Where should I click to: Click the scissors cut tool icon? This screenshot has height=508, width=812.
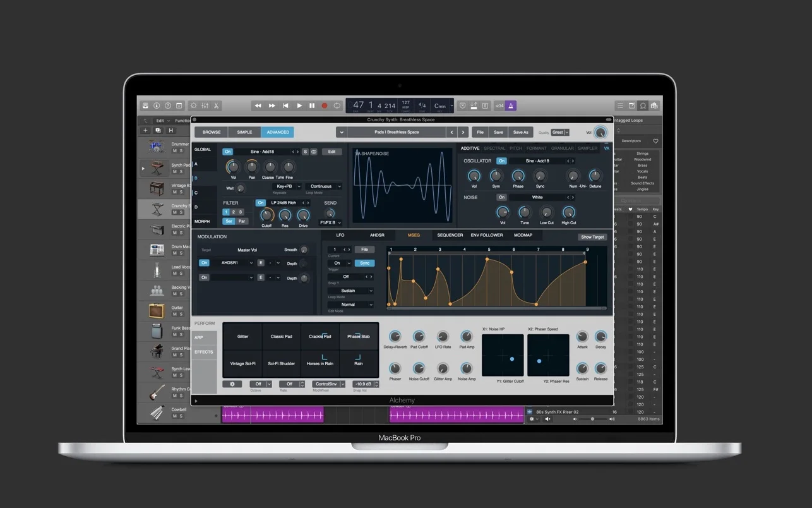pos(217,106)
